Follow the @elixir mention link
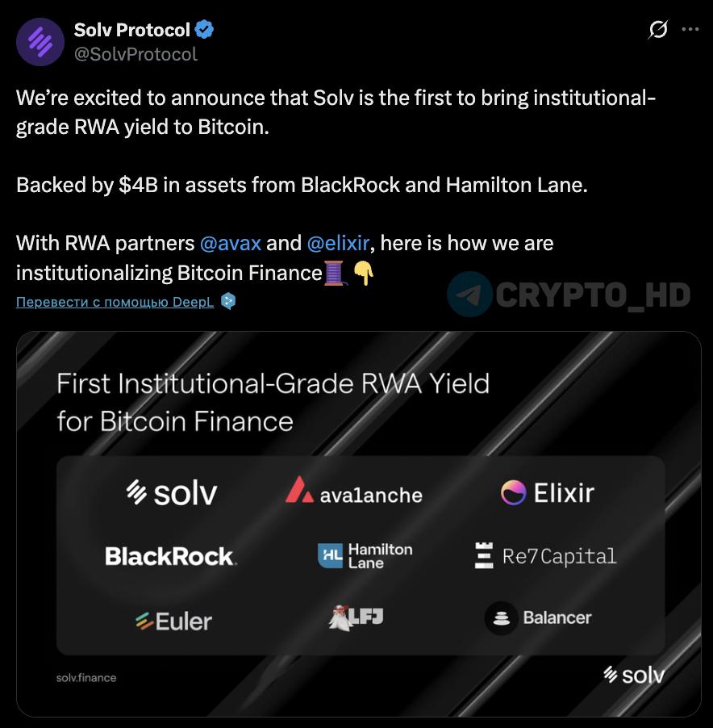The width and height of the screenshot is (713, 728). tap(338, 243)
